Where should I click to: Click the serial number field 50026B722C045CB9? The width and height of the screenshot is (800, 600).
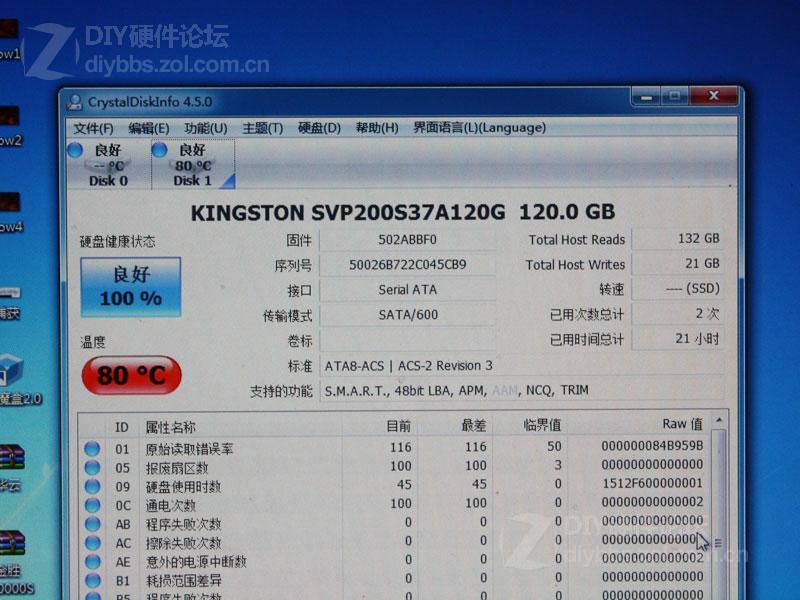click(x=407, y=265)
